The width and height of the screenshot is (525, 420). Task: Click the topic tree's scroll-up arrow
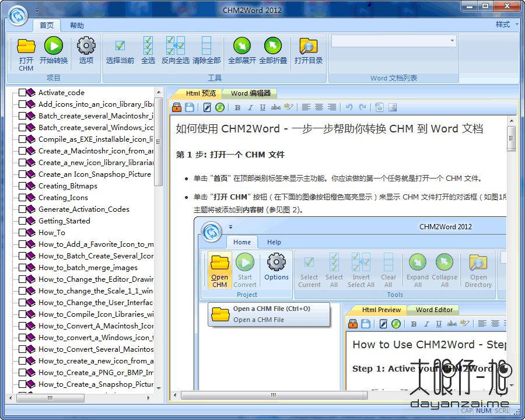click(159, 92)
